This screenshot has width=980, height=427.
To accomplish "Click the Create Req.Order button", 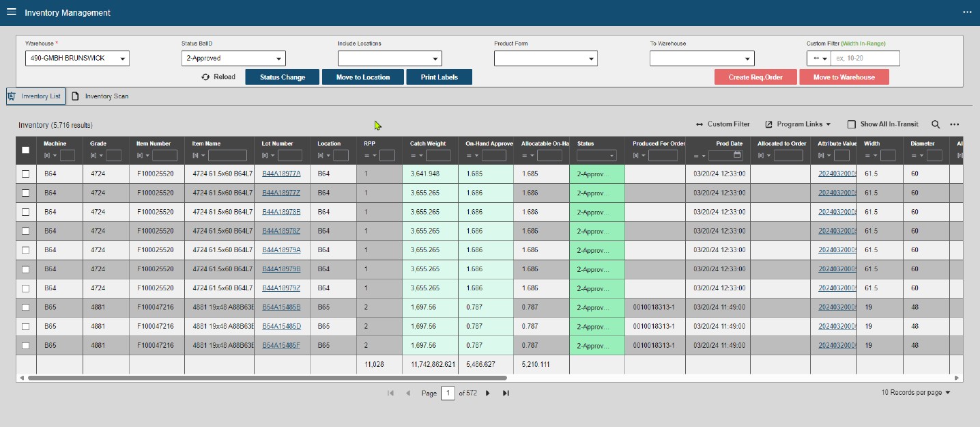I will coord(758,77).
